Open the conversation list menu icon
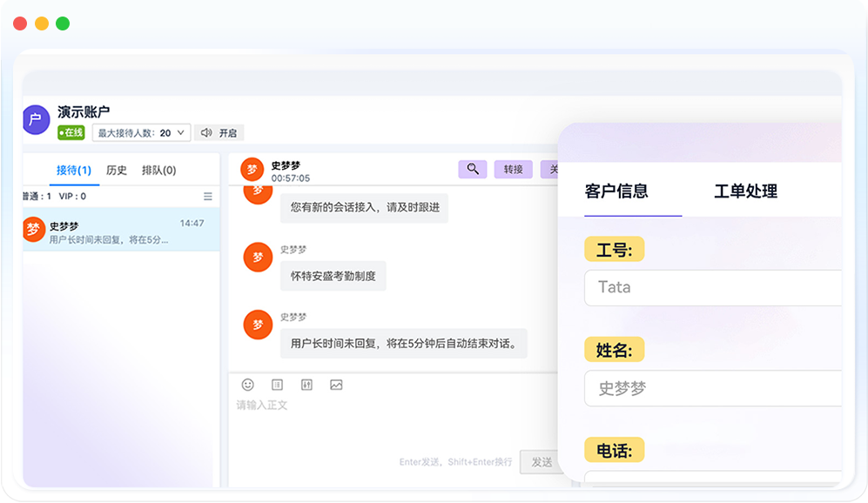The width and height of the screenshot is (868, 503). tap(207, 197)
